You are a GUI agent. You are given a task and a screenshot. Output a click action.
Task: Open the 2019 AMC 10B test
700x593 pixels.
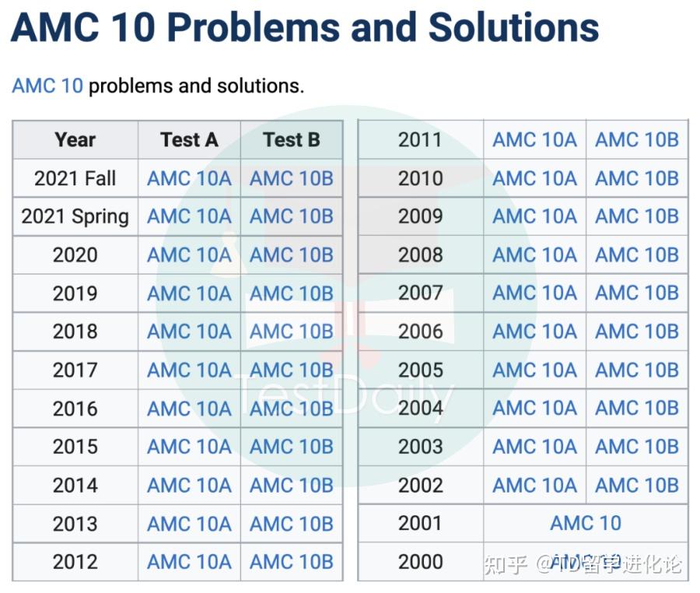(292, 293)
